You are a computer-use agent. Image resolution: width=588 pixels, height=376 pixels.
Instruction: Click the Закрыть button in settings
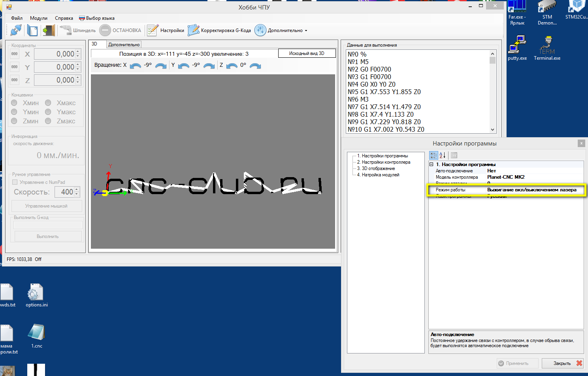tap(563, 363)
